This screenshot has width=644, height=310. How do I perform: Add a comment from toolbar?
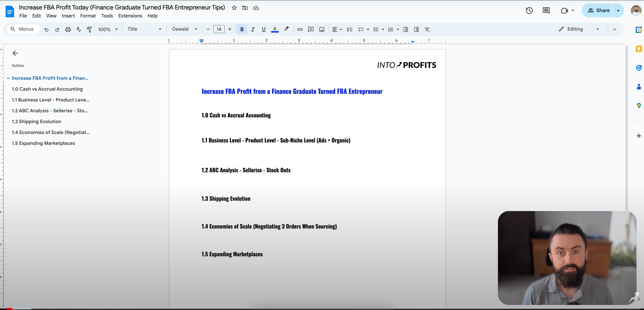(311, 29)
